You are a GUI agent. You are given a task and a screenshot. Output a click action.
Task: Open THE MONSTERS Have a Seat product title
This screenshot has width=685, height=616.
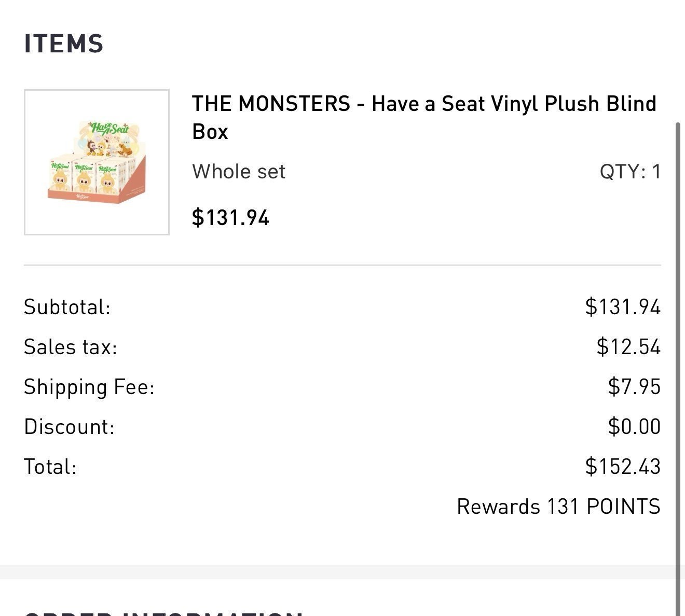pos(424,118)
